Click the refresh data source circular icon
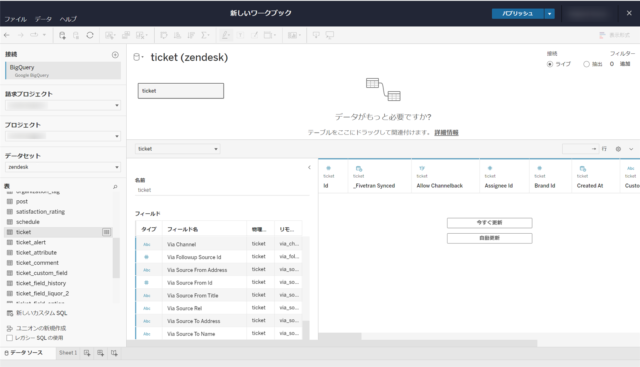This screenshot has width=640, height=367. (90, 35)
